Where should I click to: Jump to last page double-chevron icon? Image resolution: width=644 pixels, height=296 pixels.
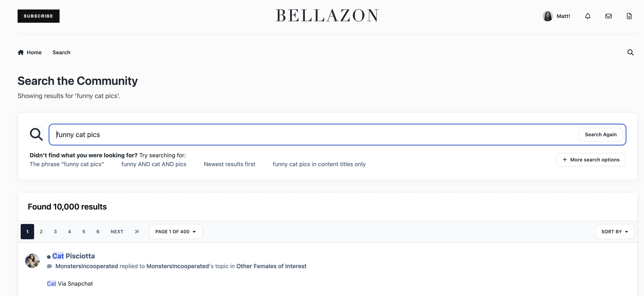(x=137, y=232)
